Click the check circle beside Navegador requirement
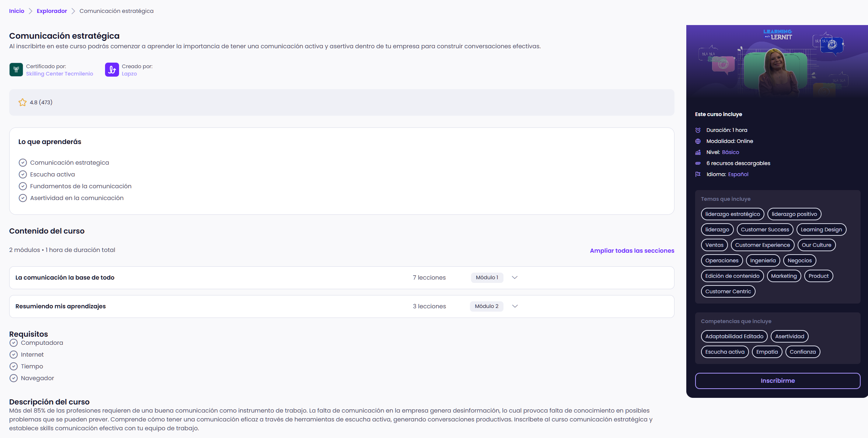This screenshot has height=438, width=868. pos(14,378)
